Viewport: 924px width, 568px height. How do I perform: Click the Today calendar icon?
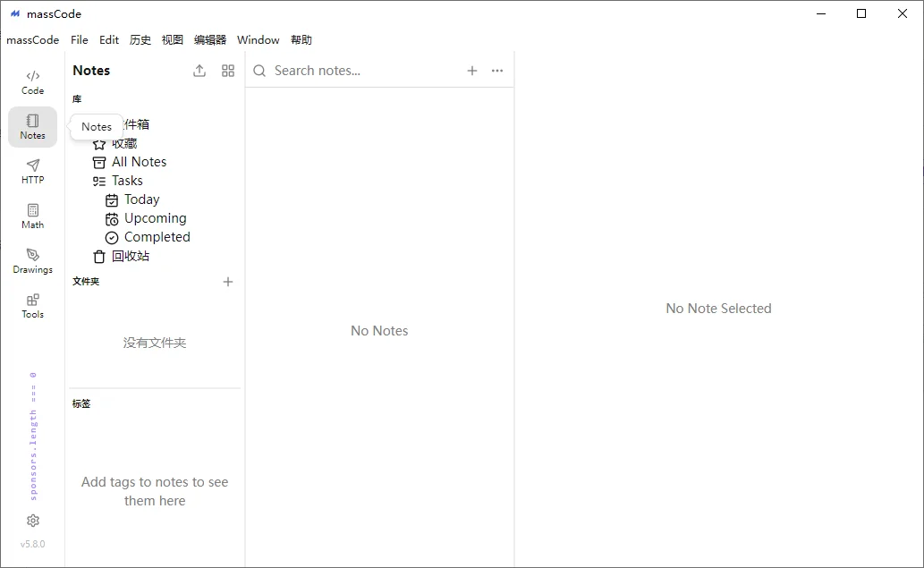point(112,199)
